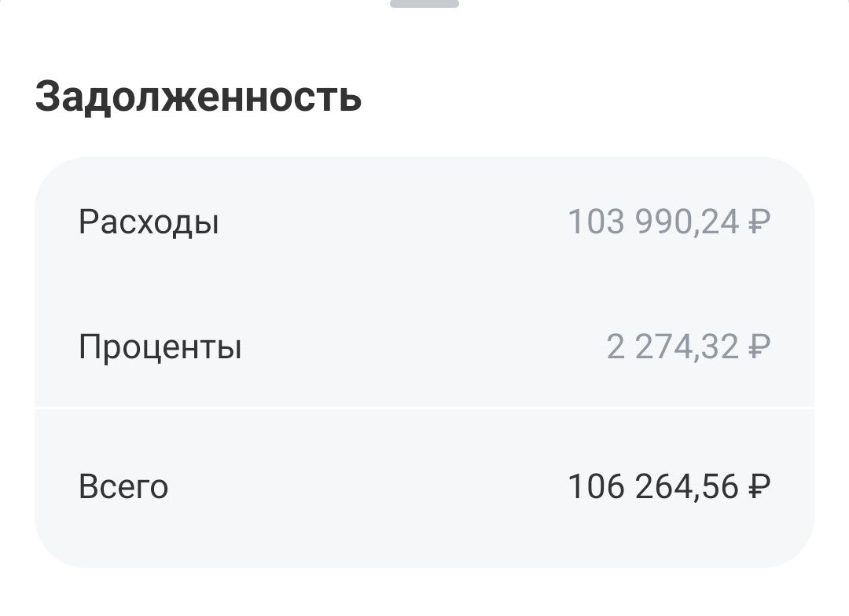The height and width of the screenshot is (616, 849).
Task: Tap the Задолженность heading
Action: tap(198, 97)
